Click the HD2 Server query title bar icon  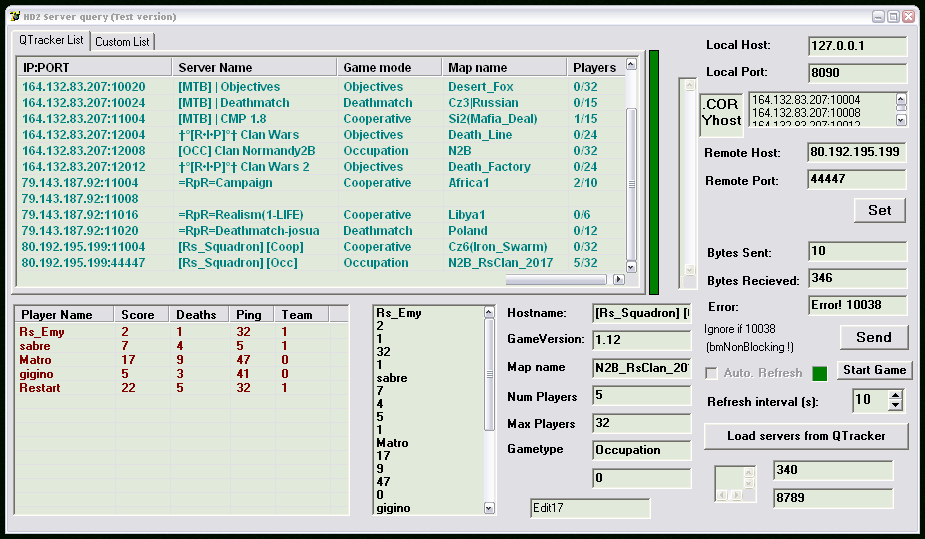coord(15,16)
